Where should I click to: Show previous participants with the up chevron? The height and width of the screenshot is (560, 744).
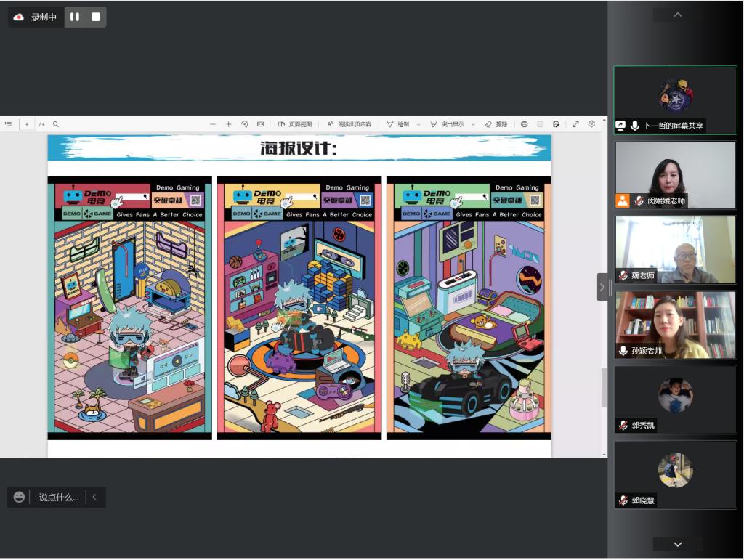pos(678,15)
